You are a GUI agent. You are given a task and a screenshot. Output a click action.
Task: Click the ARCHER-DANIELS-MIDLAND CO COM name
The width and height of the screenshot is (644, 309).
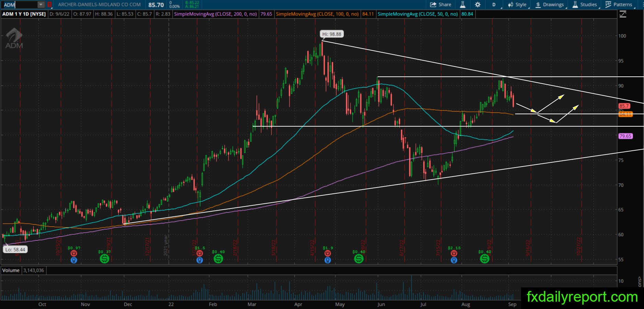(x=99, y=4)
